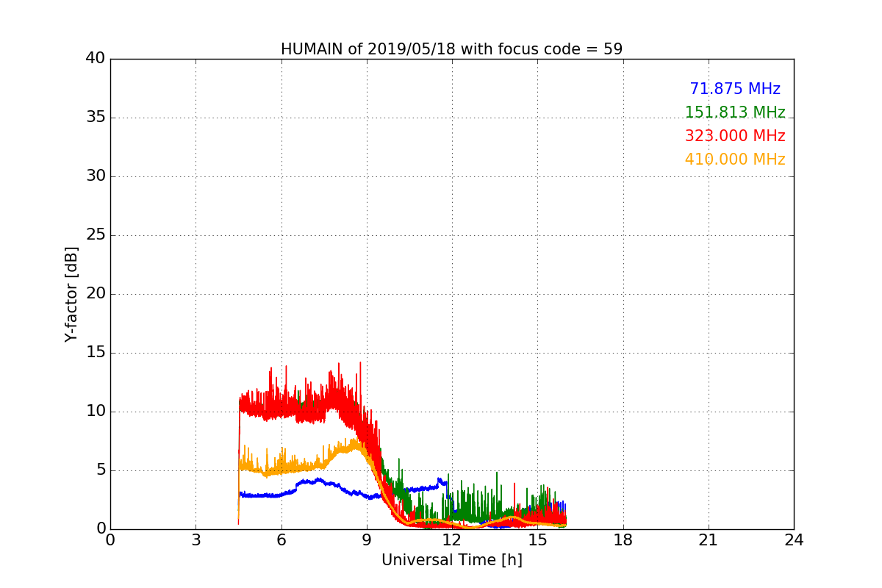This screenshot has height=588, width=882.
Task: Click the y-axis tick label 40
Action: click(x=96, y=59)
